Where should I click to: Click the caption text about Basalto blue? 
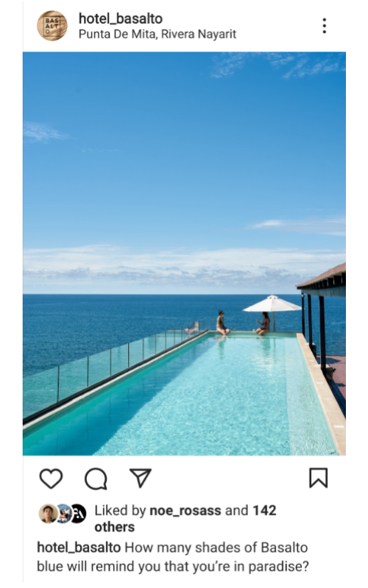tap(173, 557)
